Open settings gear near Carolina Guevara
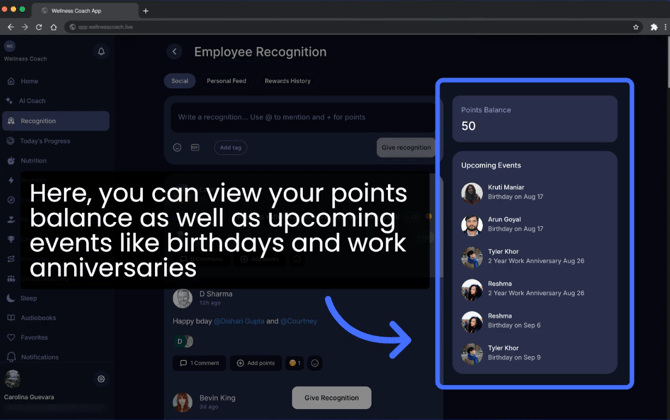This screenshot has height=420, width=670. click(101, 379)
